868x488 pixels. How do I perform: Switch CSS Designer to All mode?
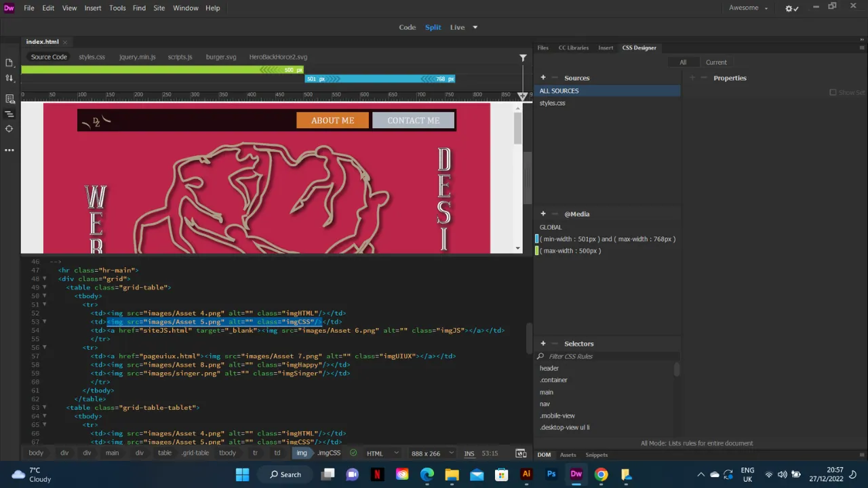[x=683, y=62]
